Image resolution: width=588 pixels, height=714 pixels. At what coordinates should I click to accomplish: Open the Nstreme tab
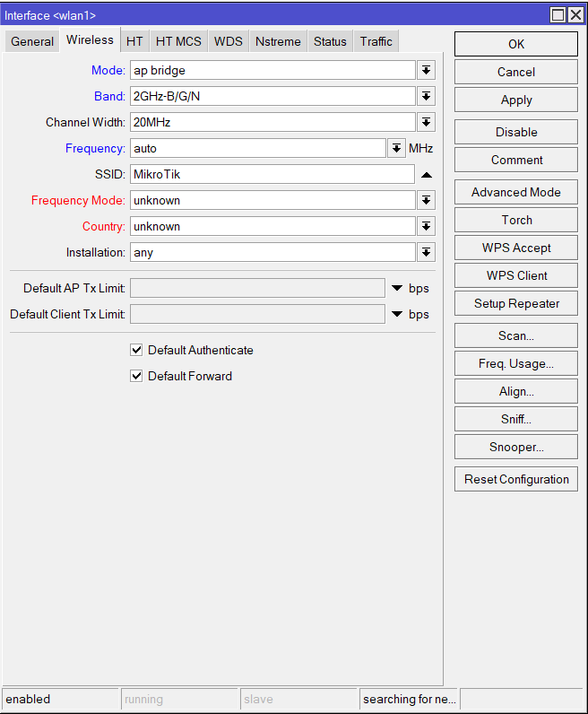tap(278, 41)
